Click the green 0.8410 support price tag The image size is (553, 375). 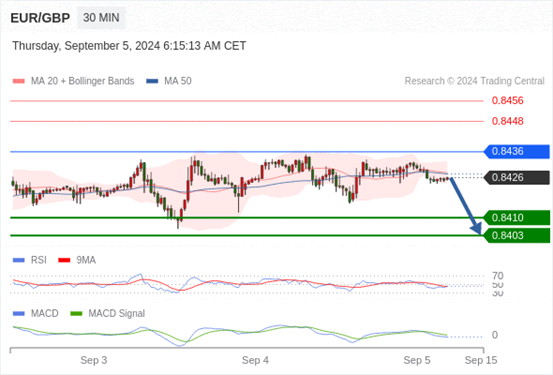(x=517, y=218)
